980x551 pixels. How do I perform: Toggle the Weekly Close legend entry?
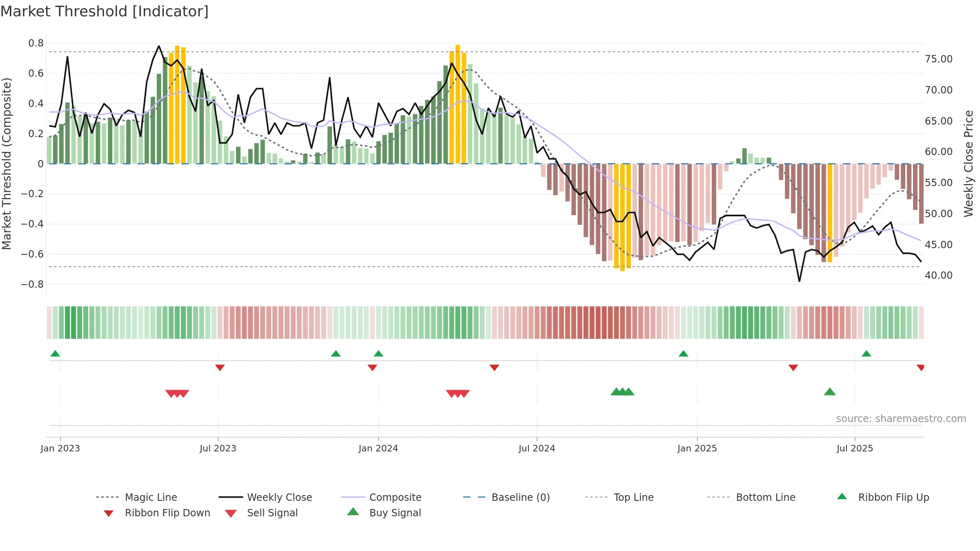265,497
